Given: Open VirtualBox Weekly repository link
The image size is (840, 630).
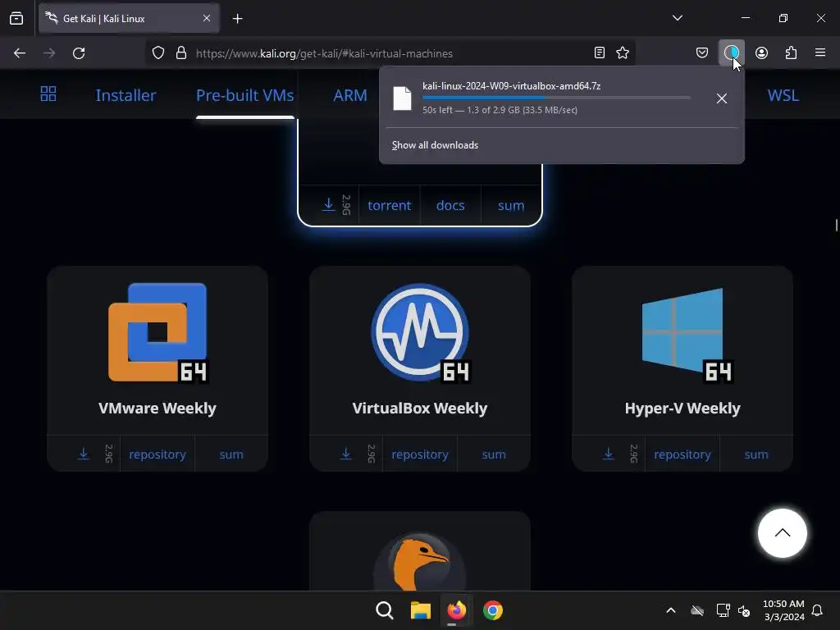Looking at the screenshot, I should click(x=420, y=454).
